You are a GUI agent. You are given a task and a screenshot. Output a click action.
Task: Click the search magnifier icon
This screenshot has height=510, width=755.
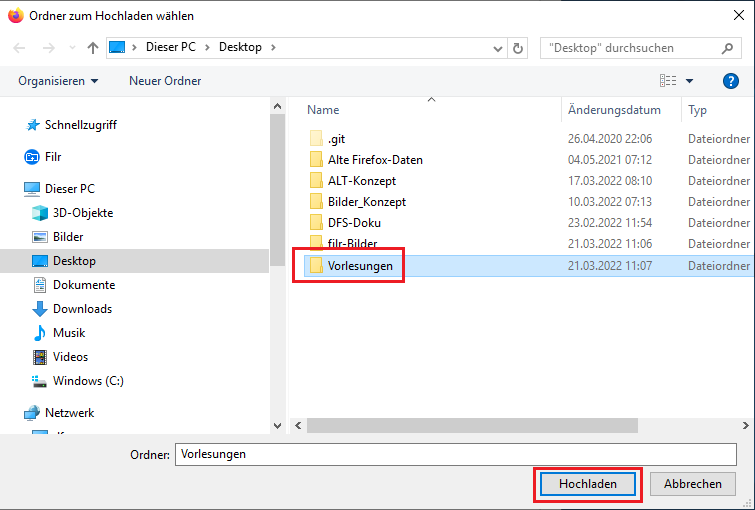[x=727, y=48]
